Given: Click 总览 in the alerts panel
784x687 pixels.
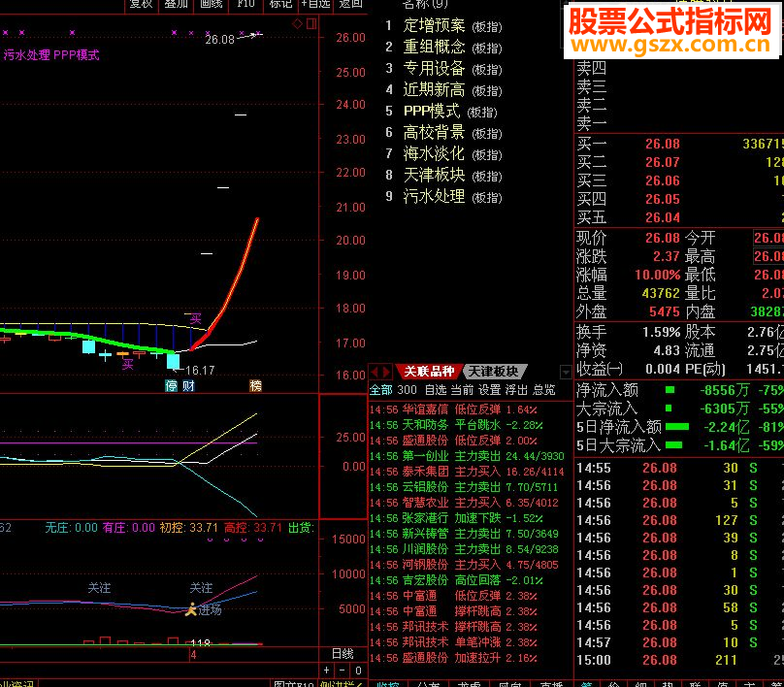Looking at the screenshot, I should [544, 390].
